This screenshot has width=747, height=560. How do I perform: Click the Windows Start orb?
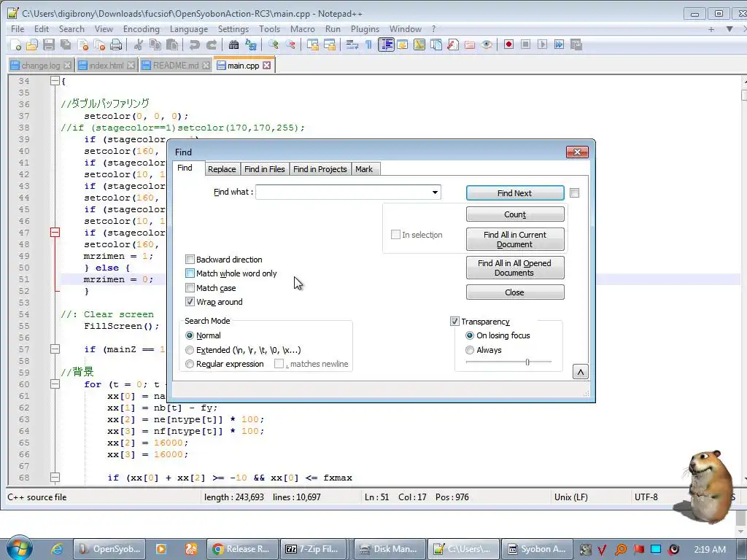click(x=19, y=548)
